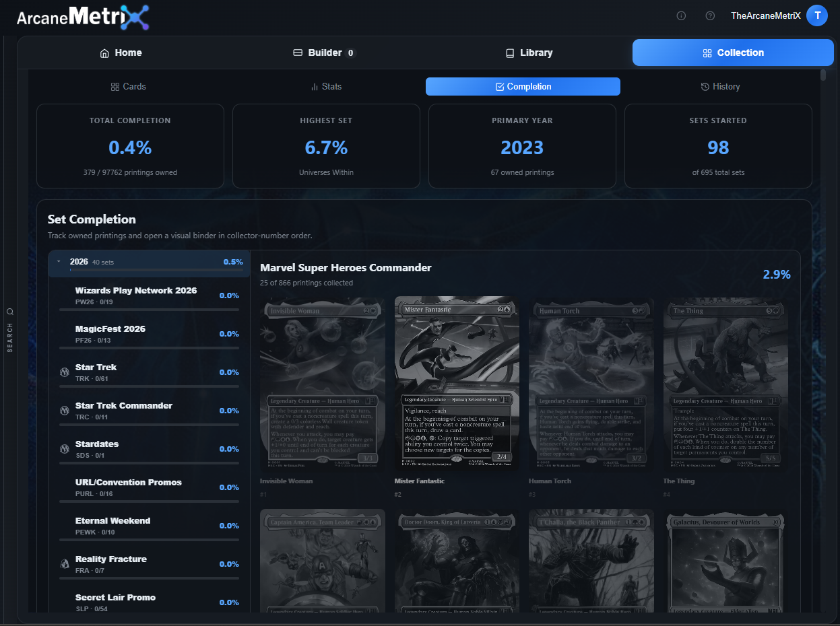Screen dimensions: 840x626
Task: Switch to the Cards sub-tab
Action: coord(128,86)
